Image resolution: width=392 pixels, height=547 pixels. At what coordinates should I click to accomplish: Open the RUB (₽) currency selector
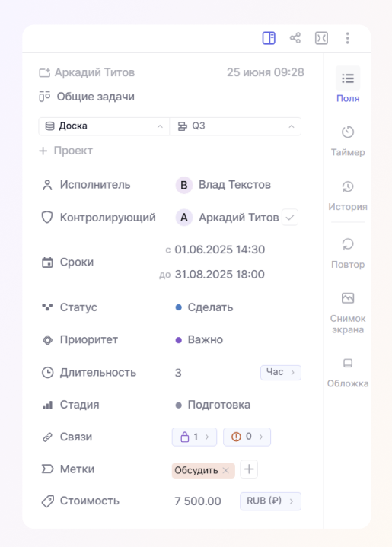pos(270,501)
